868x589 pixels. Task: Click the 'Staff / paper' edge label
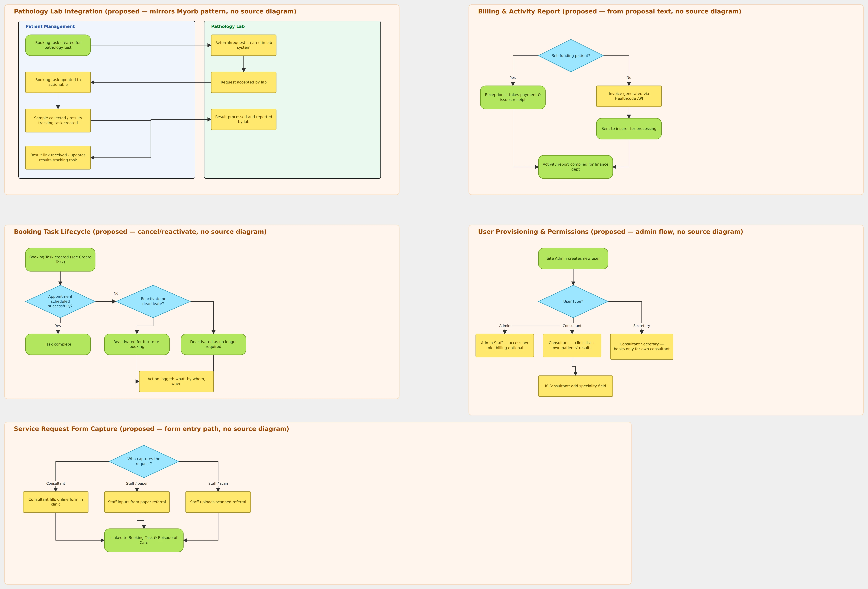(x=137, y=483)
